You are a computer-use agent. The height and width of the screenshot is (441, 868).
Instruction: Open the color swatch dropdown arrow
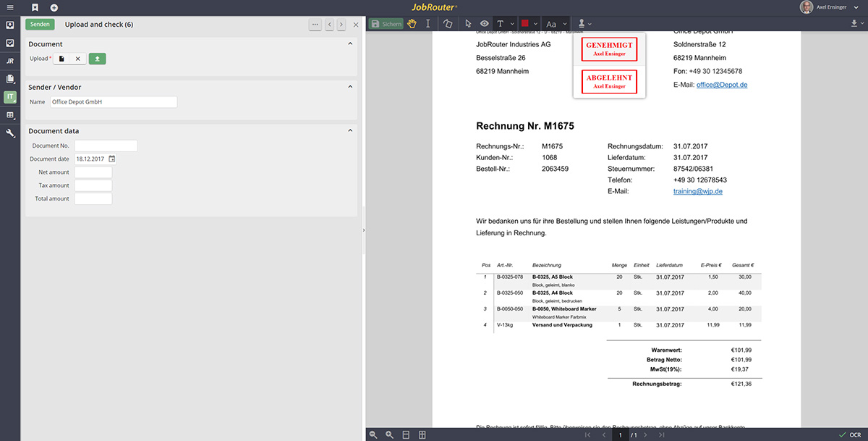[x=536, y=24]
